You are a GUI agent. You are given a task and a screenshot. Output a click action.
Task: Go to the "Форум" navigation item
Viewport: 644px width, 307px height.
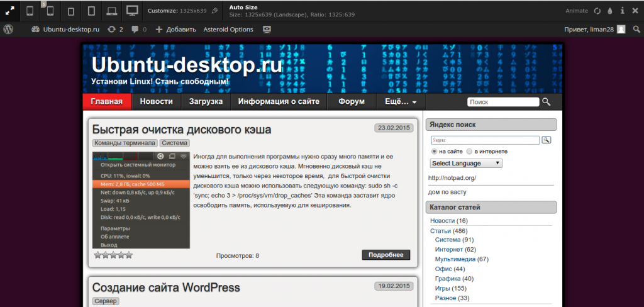(351, 102)
